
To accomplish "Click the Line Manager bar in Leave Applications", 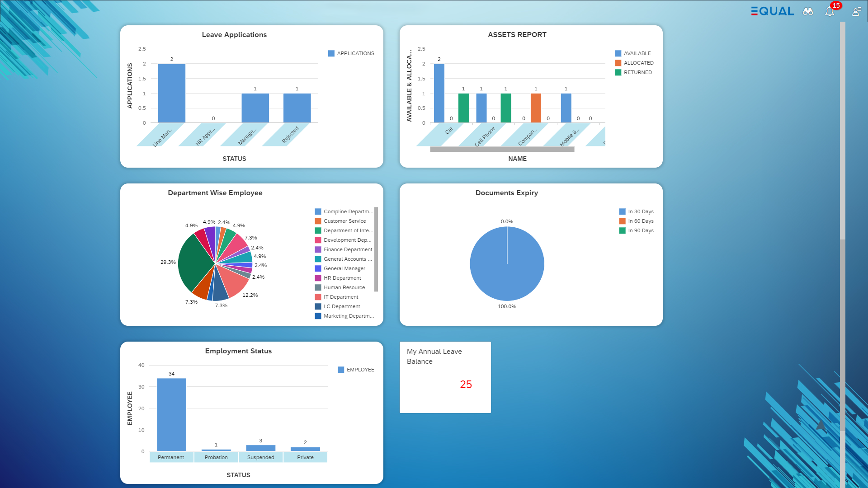I will point(171,93).
